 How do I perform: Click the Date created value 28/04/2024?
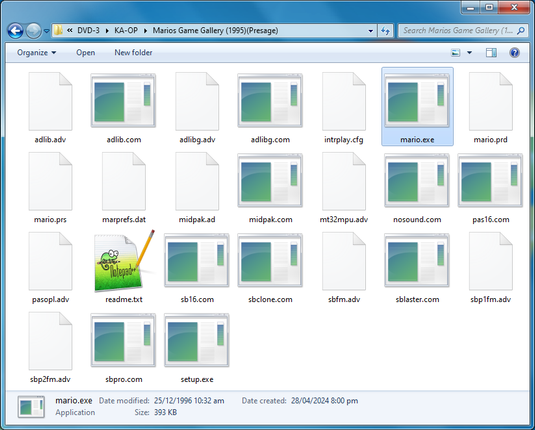[324, 401]
